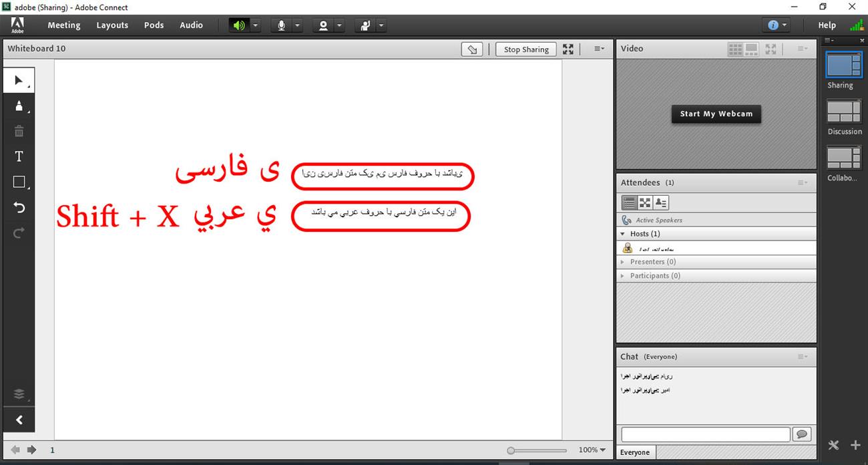Open the Chat pod options menu
868x465 pixels.
click(802, 357)
